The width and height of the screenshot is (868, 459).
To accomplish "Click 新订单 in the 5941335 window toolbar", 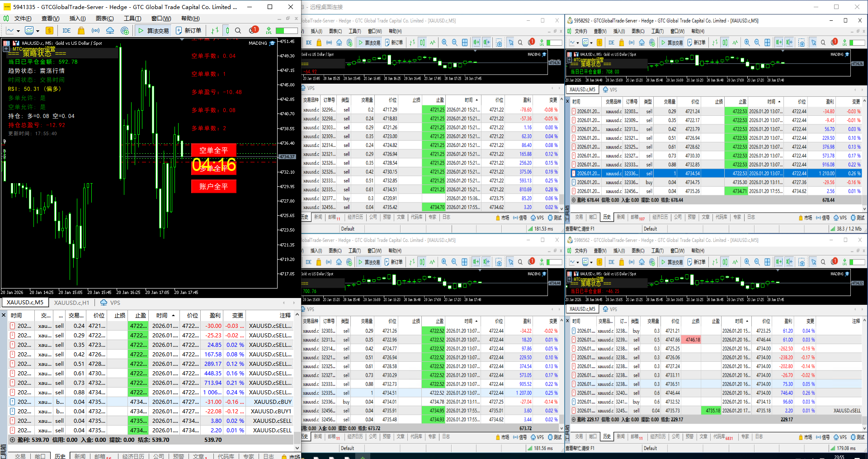I will tap(189, 31).
